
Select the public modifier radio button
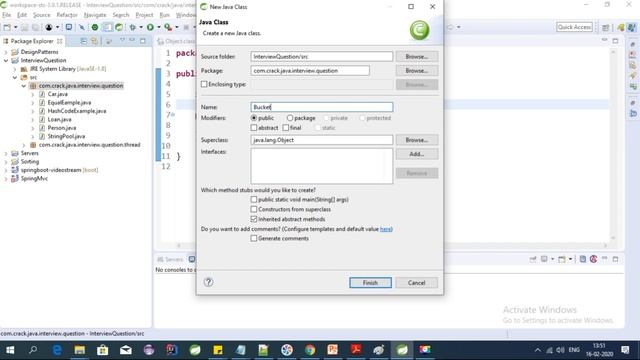coord(254,118)
